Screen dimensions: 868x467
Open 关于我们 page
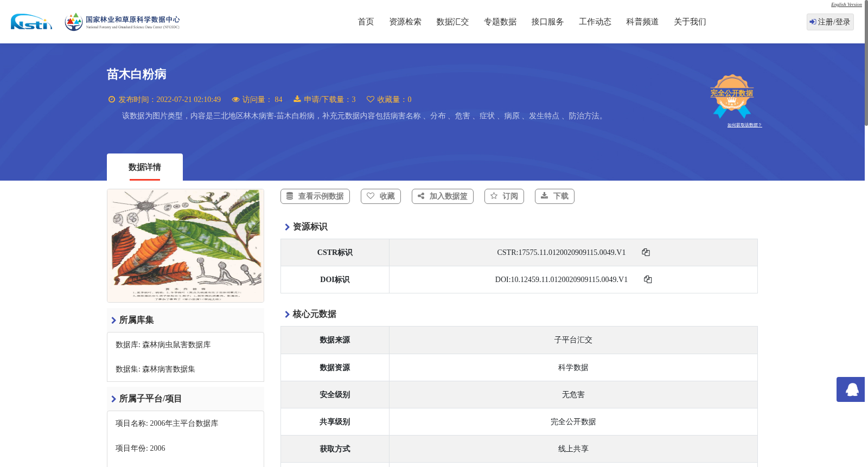click(x=690, y=22)
